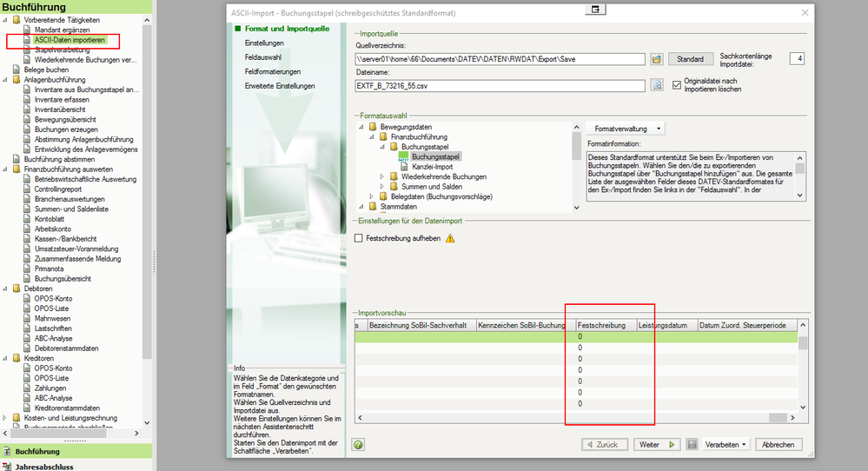Enable the Festschreibung aufheben checkbox
This screenshot has width=868, height=471.
pos(360,238)
